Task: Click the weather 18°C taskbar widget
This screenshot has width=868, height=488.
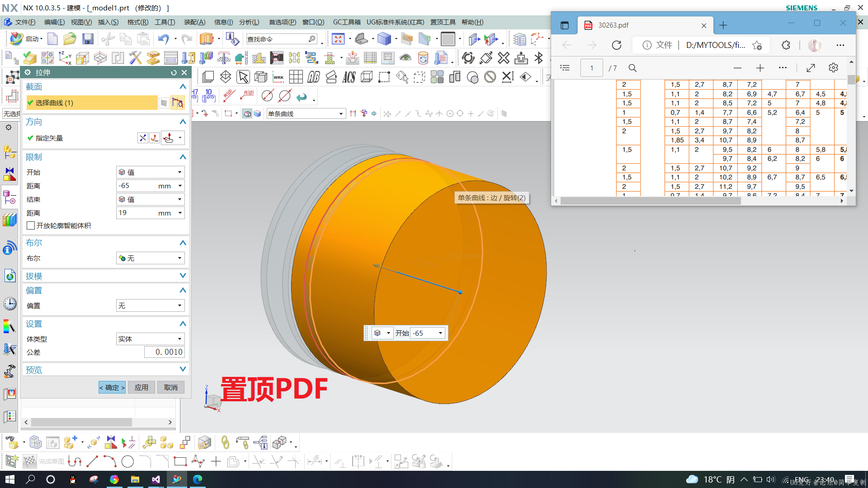Action: [x=710, y=479]
